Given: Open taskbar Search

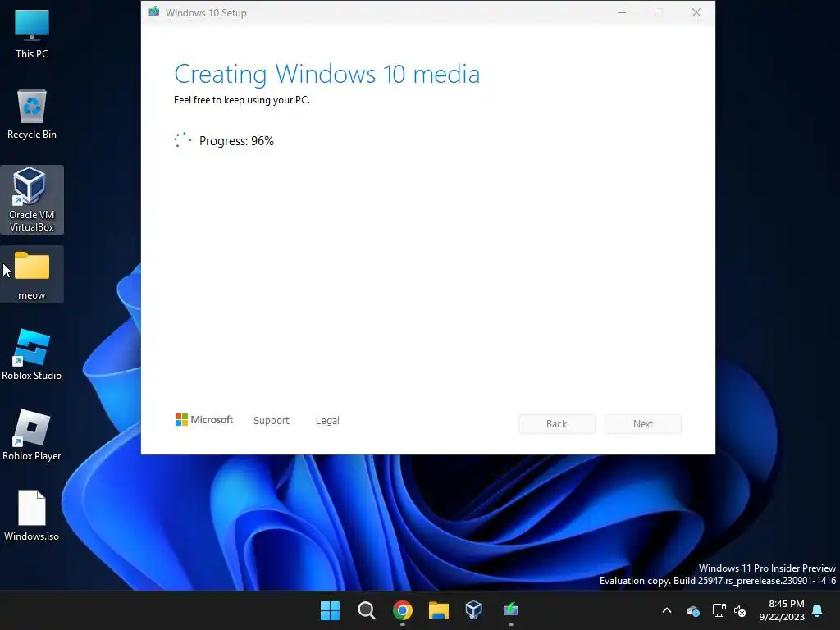Looking at the screenshot, I should (367, 610).
